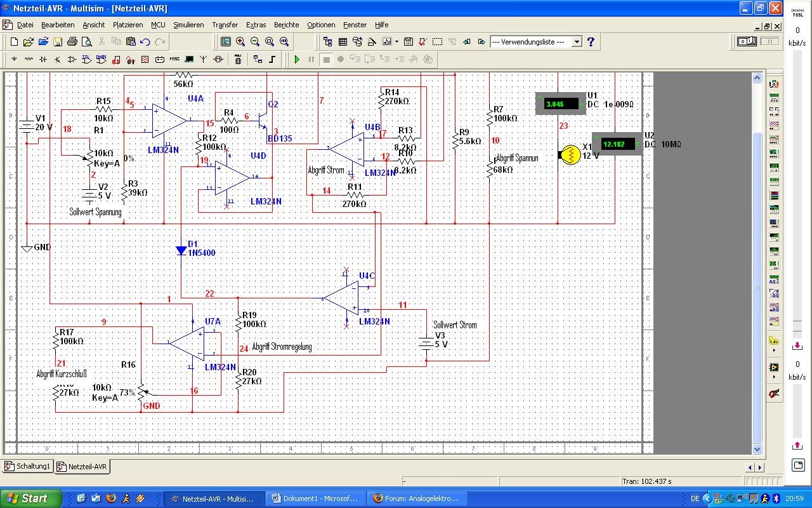Switch to the Schaltung1 tab
812x508 pixels.
click(27, 466)
